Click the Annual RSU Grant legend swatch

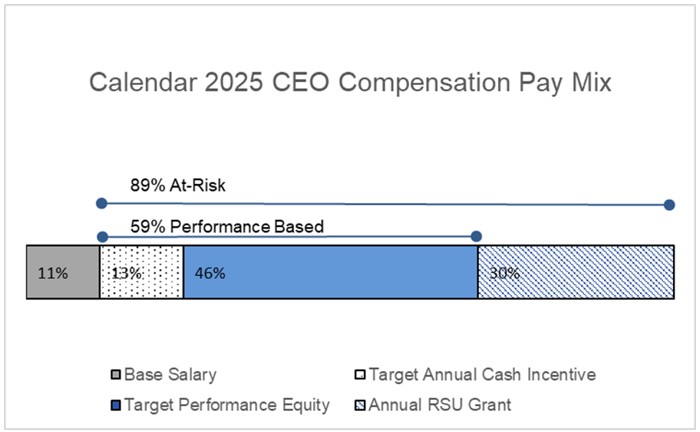pyautogui.click(x=360, y=405)
